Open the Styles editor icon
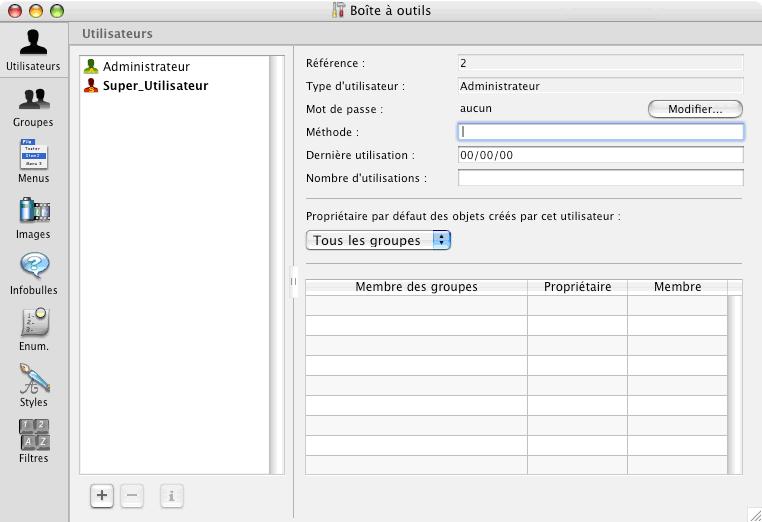This screenshot has height=522, width=762. [x=34, y=379]
